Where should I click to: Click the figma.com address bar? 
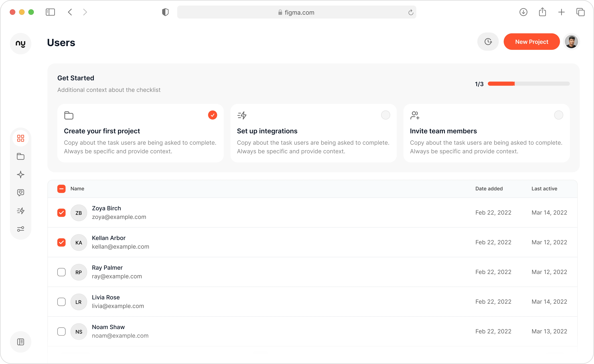(x=296, y=12)
